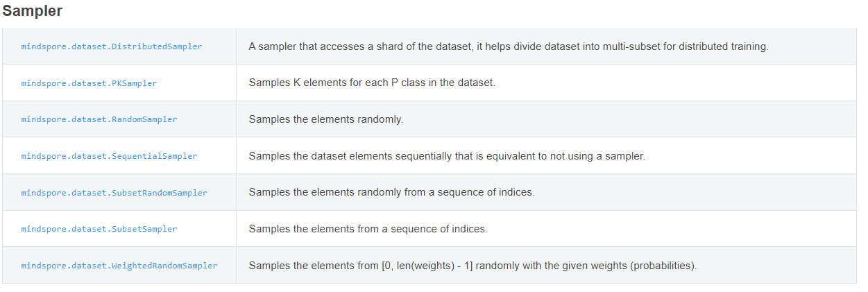Click the Sampler section heading
This screenshot has width=868, height=292.
click(33, 12)
